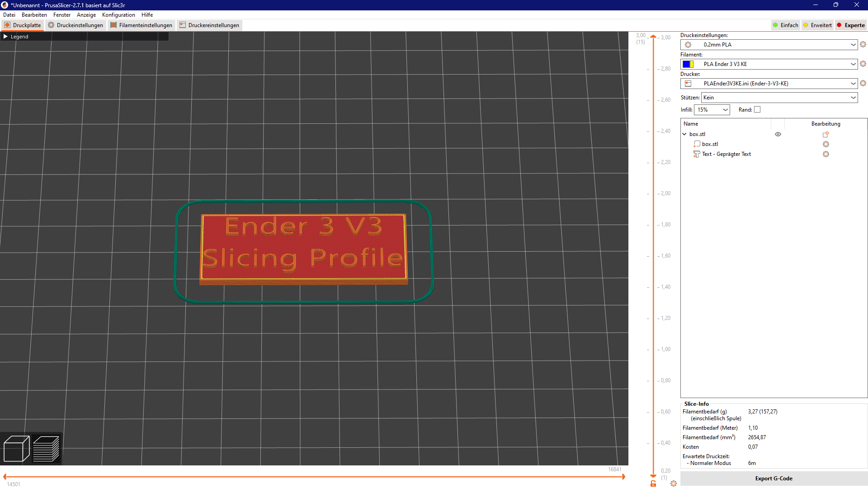Image resolution: width=868 pixels, height=488 pixels.
Task: Click Filamentbedarf (Meter) value 1,10
Action: pyautogui.click(x=753, y=428)
